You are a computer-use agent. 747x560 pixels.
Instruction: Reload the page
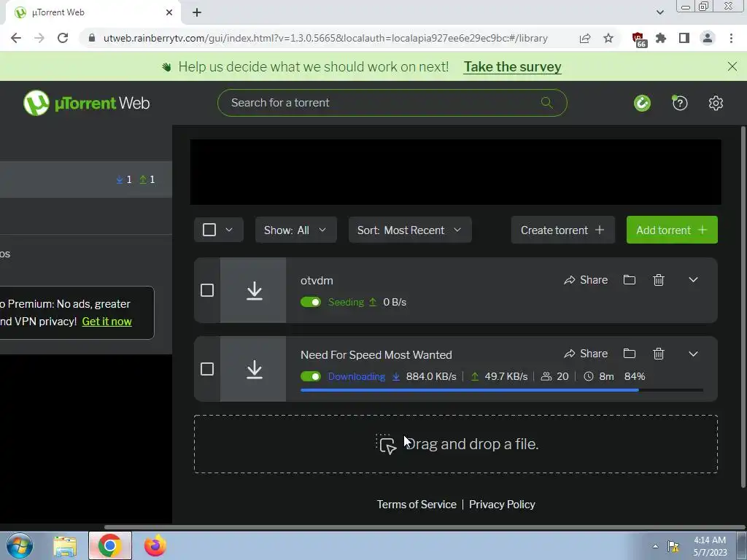pos(63,38)
